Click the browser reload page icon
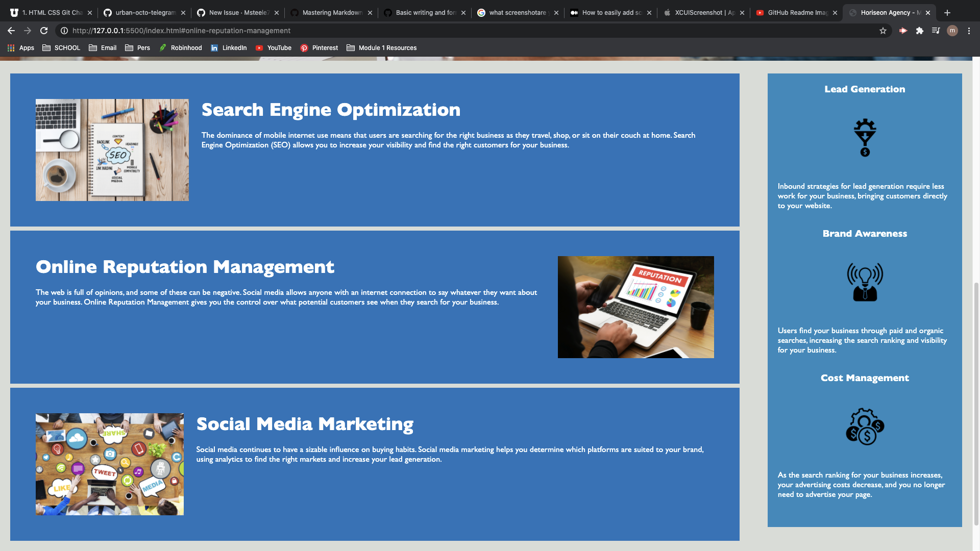Image resolution: width=980 pixels, height=551 pixels. pos(44,31)
